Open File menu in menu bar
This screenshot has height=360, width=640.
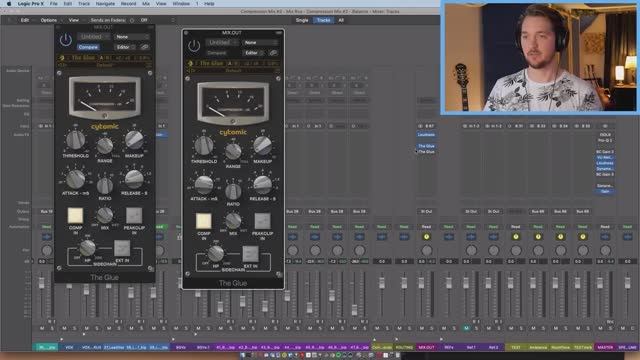click(x=53, y=4)
